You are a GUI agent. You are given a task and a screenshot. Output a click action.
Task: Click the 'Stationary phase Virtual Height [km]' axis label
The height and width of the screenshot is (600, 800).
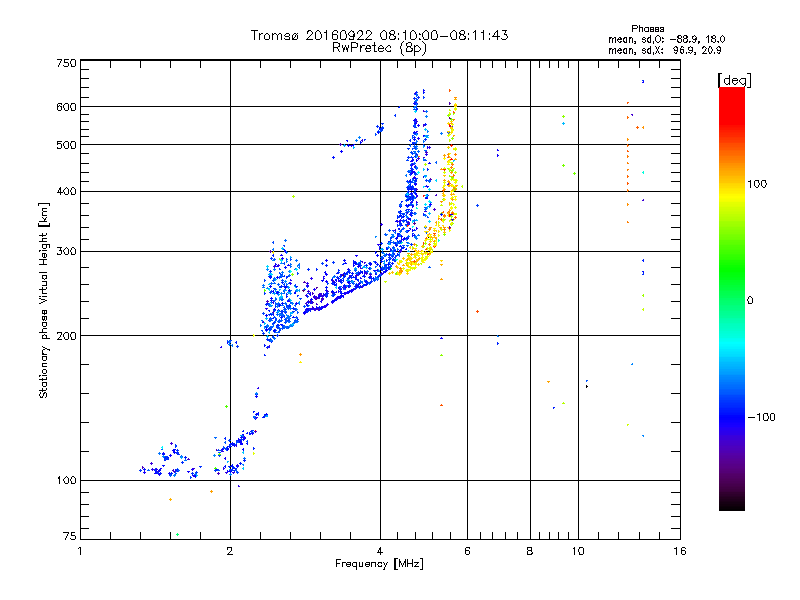[44, 300]
